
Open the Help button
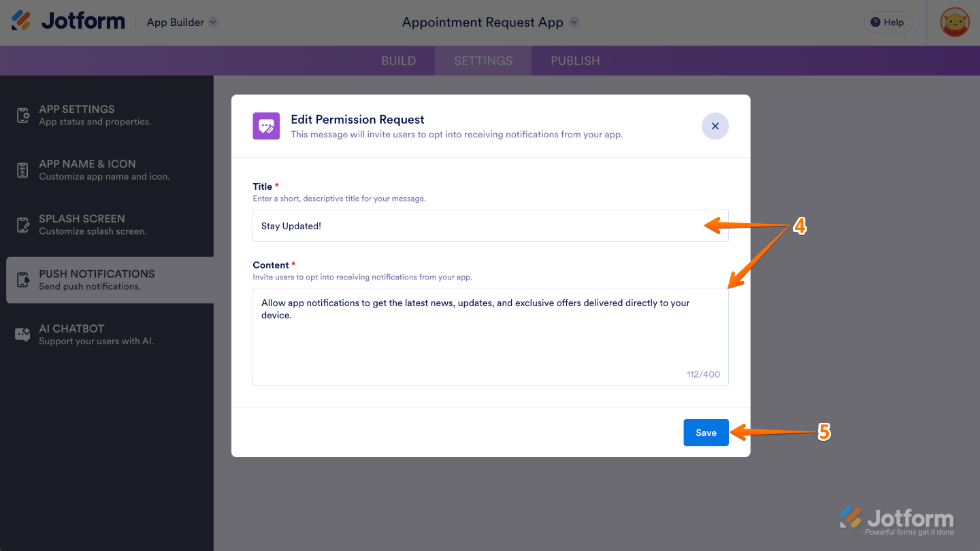point(887,22)
